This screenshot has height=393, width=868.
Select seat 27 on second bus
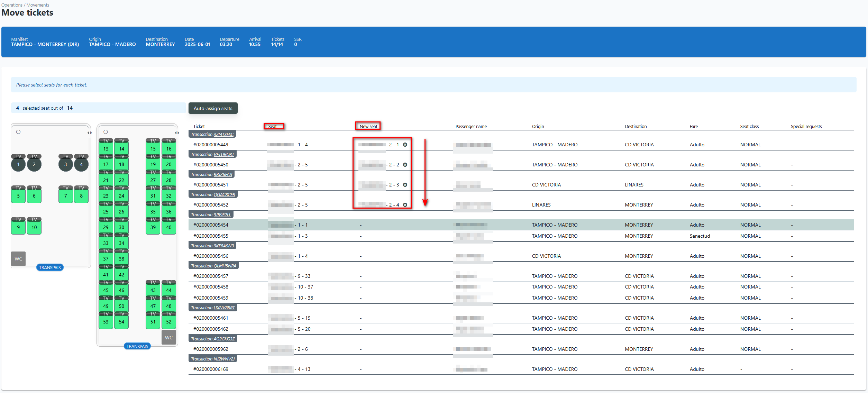pos(153,180)
